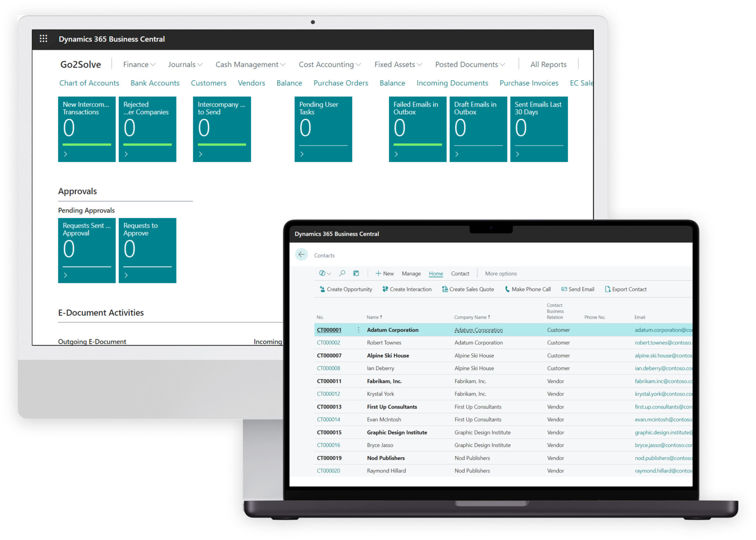
Task: Click Create Sales Quote action
Action: click(x=468, y=289)
